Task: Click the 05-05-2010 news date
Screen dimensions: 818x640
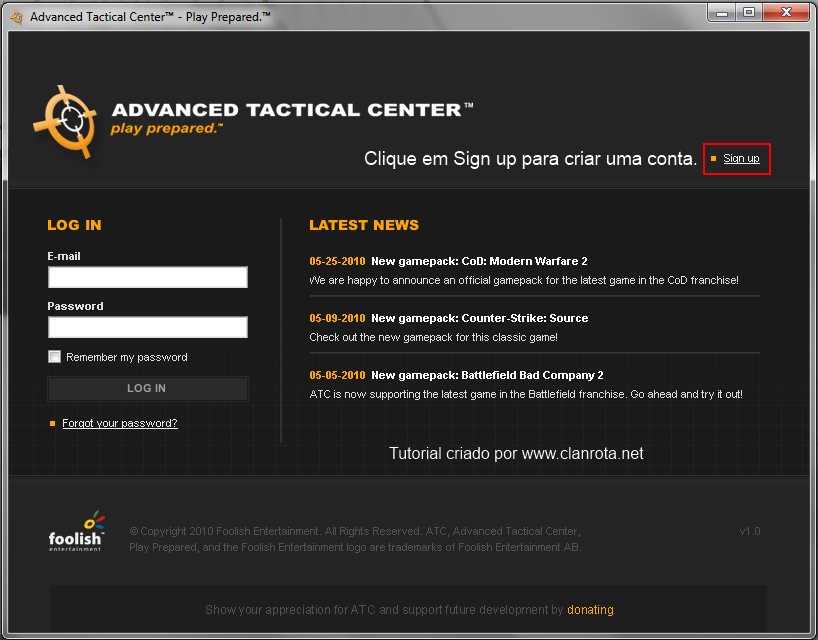Action: (337, 376)
